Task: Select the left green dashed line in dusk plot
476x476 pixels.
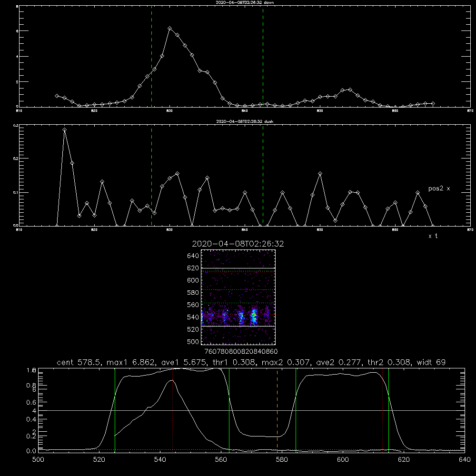Action: pyautogui.click(x=151, y=175)
